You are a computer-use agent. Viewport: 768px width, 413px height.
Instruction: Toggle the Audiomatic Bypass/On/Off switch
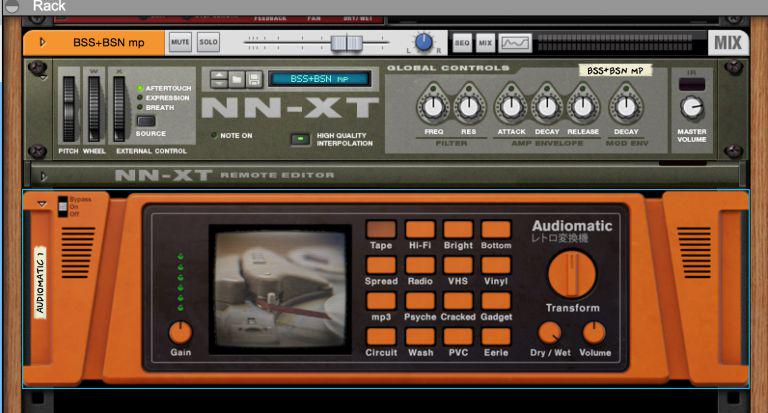click(x=63, y=206)
